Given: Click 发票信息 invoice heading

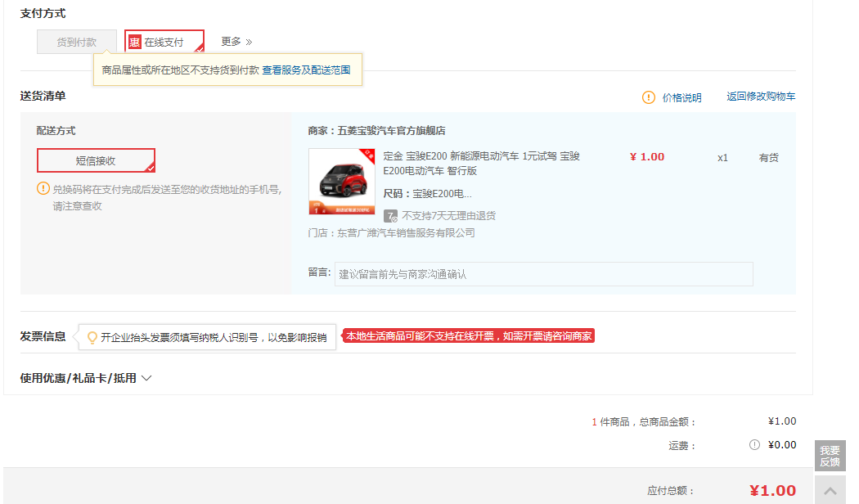Looking at the screenshot, I should [43, 336].
